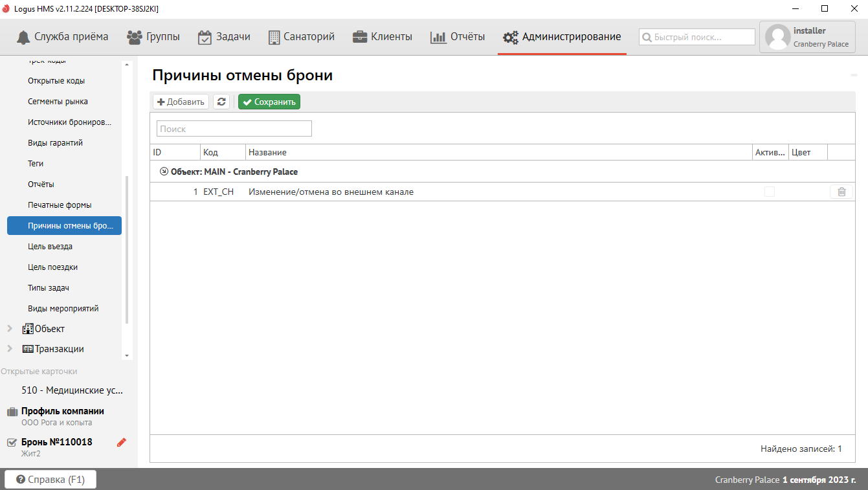Click the red pencil icon beside Бронь №110018
The image size is (868, 490).
121,443
